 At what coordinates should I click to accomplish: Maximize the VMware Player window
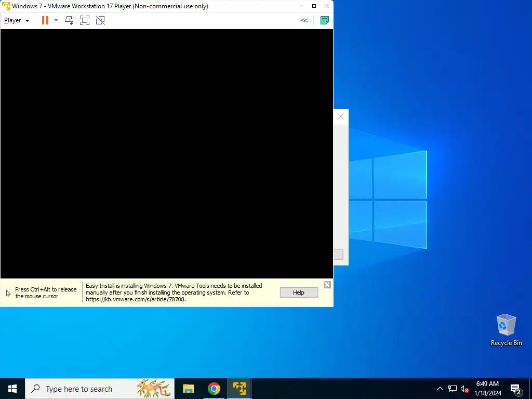[x=314, y=6]
